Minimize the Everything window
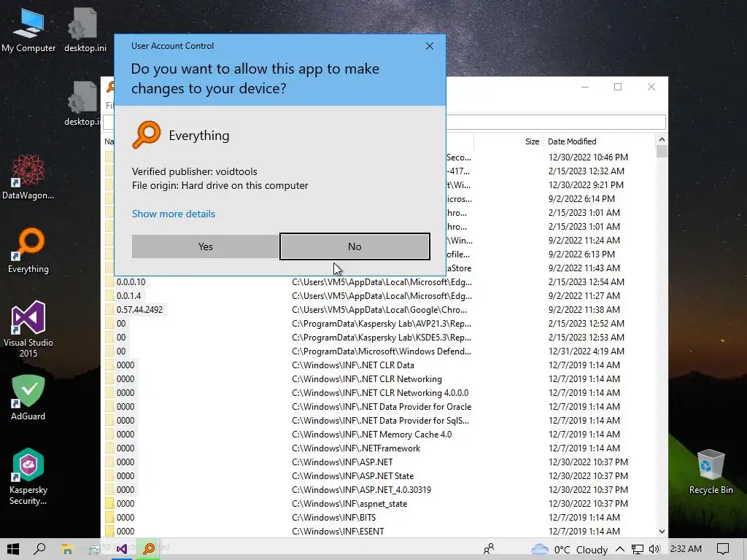The height and width of the screenshot is (560, 747). pyautogui.click(x=585, y=87)
